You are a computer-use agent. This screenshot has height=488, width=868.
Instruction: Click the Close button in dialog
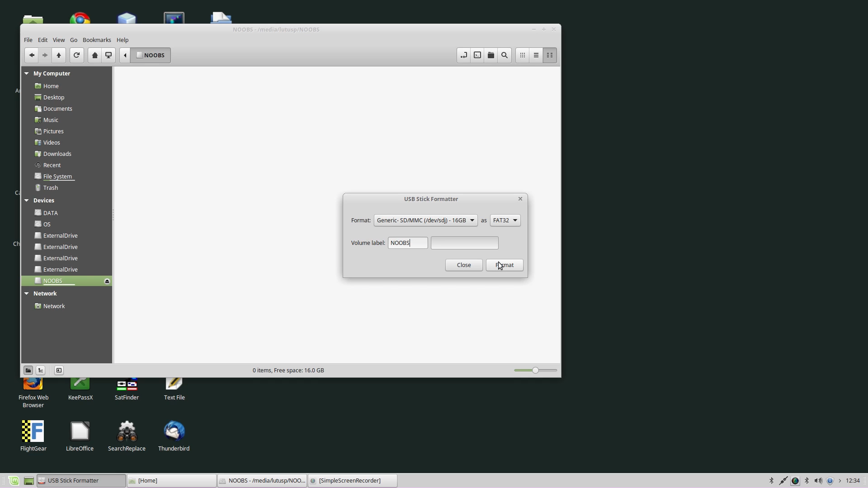coord(464,265)
